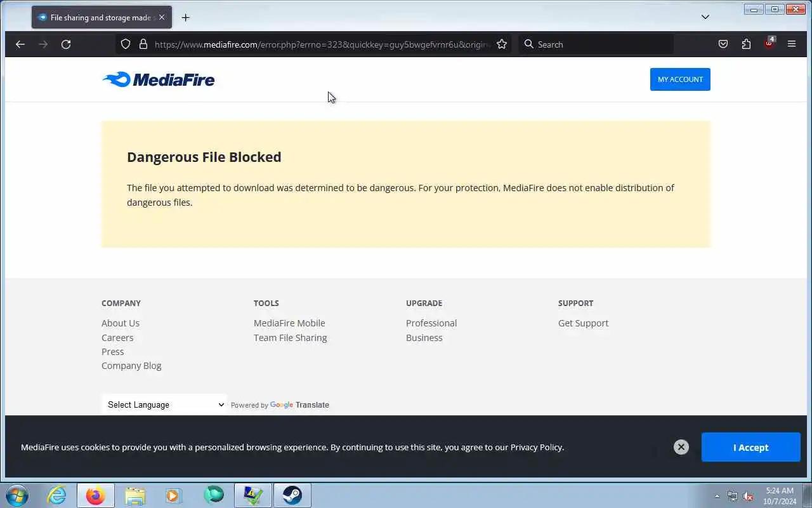Open the Google Translate attribution link
Image resolution: width=812 pixels, height=508 pixels.
point(299,405)
